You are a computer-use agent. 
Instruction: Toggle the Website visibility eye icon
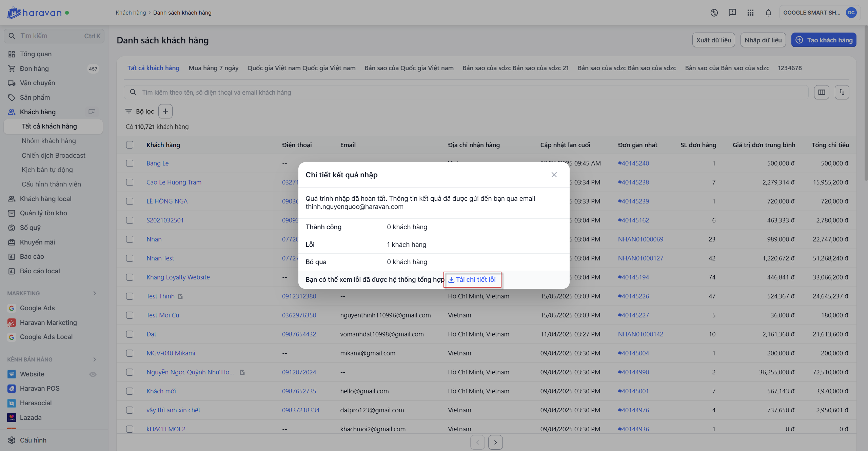(93, 374)
